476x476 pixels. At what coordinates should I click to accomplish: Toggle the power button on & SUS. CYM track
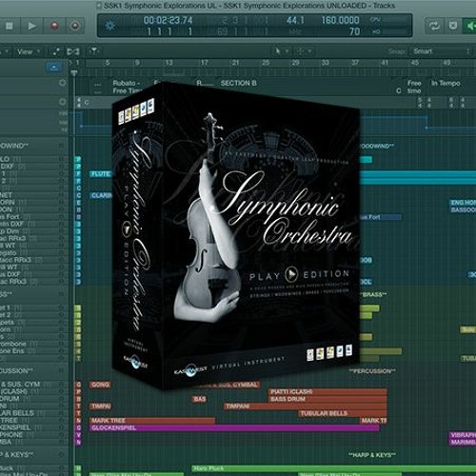62,385
